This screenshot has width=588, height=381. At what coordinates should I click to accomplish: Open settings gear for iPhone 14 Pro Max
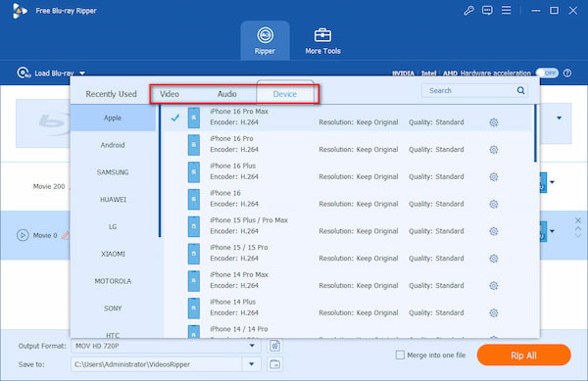tap(494, 286)
